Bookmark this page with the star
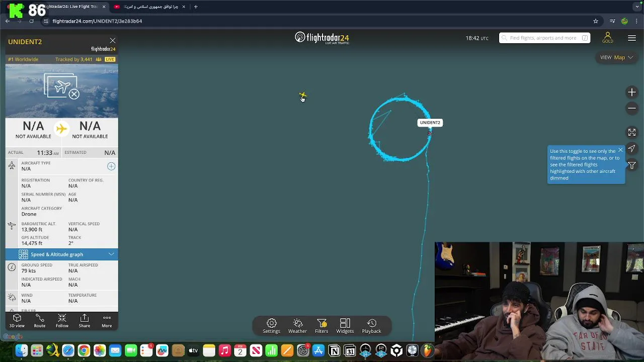The width and height of the screenshot is (644, 362). point(596,21)
